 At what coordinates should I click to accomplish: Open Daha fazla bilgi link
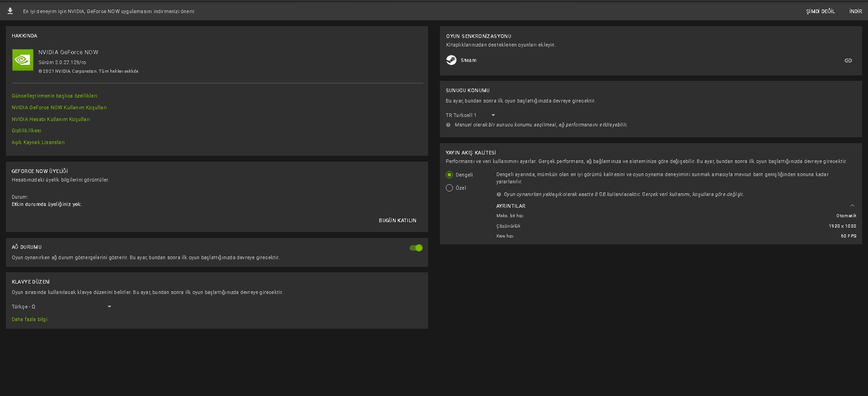(29, 319)
